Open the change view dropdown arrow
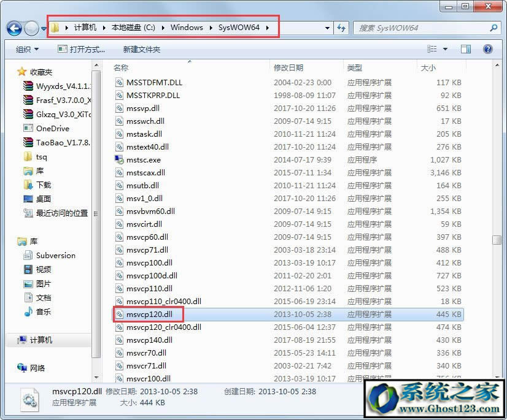The image size is (507, 420). point(446,49)
